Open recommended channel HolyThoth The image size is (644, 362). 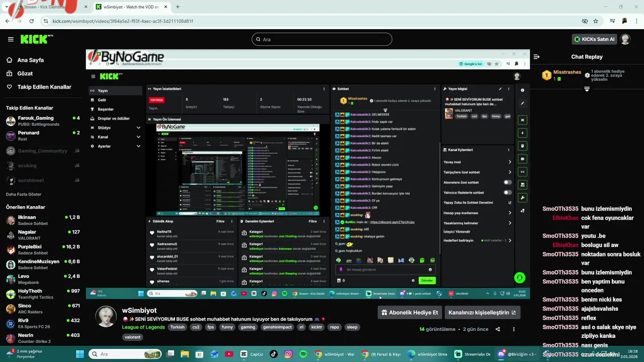tap(42, 294)
